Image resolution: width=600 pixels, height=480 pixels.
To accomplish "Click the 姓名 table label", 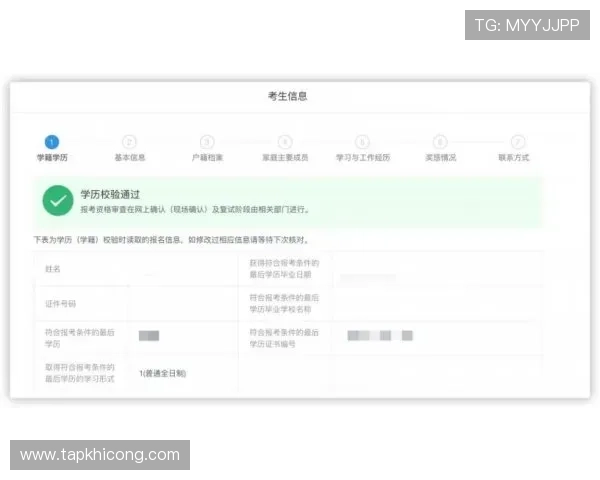I will click(53, 269).
